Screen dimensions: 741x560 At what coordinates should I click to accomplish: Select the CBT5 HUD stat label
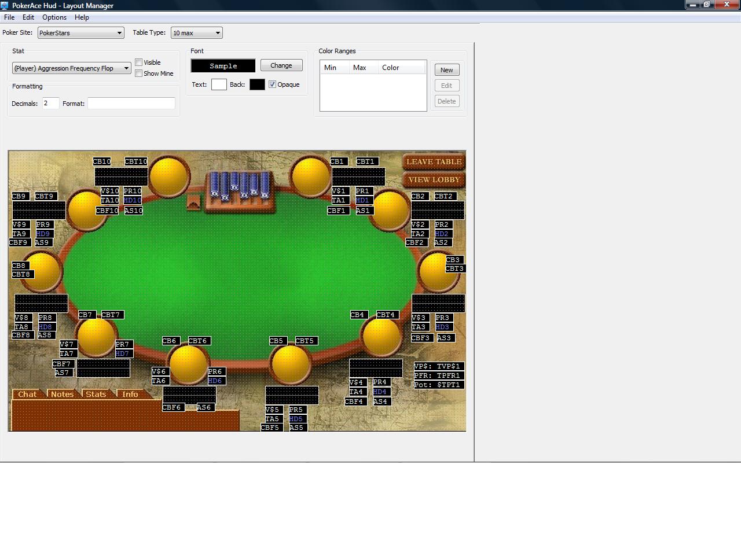(x=305, y=341)
